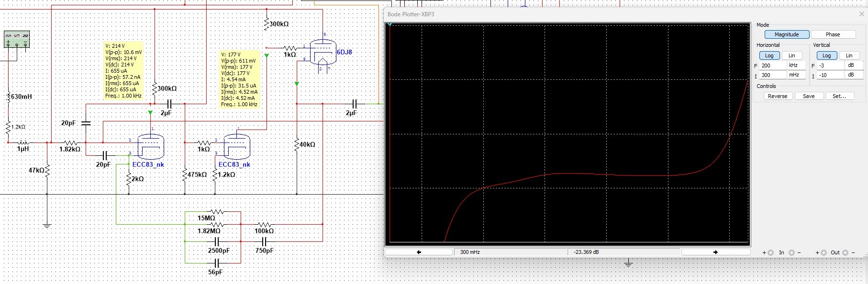Select the 20pF capacitor above 1.82kΩ
868x284 pixels.
click(x=86, y=123)
